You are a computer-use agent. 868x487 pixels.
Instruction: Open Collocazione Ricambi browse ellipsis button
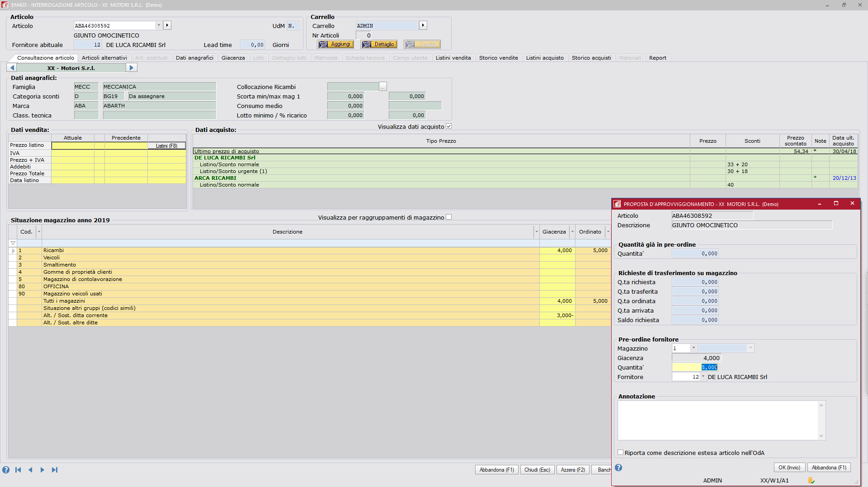click(x=383, y=87)
